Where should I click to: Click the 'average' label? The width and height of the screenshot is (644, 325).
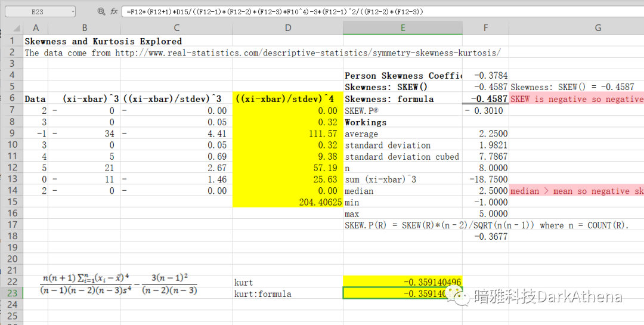pos(361,134)
